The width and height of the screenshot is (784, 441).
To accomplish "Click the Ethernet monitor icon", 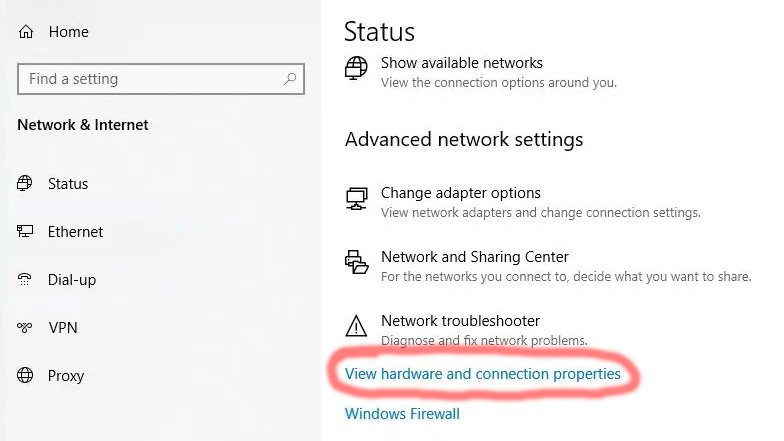I will coord(24,231).
